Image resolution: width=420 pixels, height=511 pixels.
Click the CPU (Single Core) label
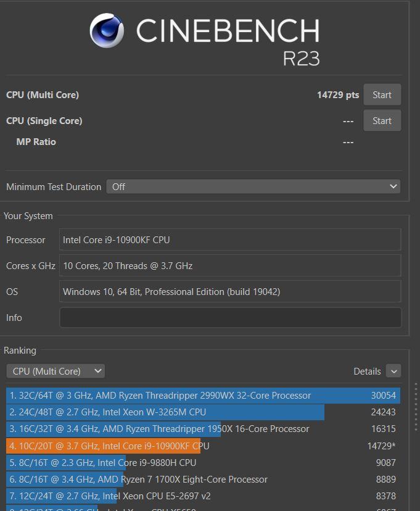[x=44, y=121]
